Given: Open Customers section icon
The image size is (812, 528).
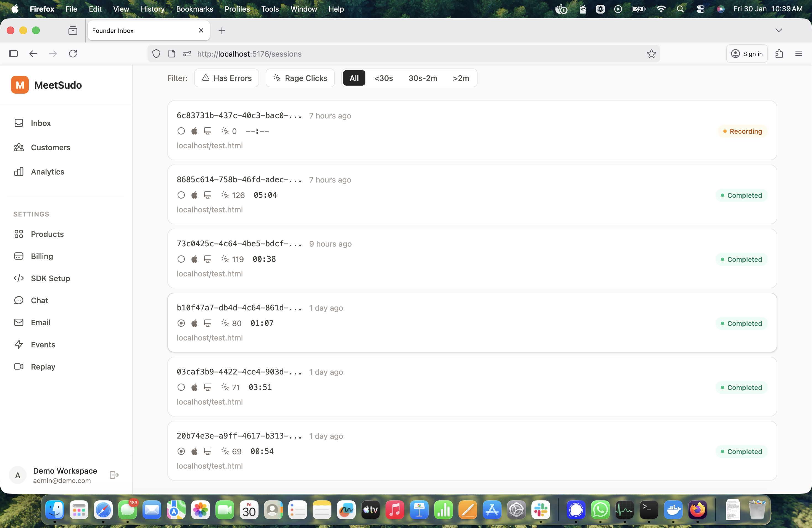Looking at the screenshot, I should pyautogui.click(x=19, y=147).
